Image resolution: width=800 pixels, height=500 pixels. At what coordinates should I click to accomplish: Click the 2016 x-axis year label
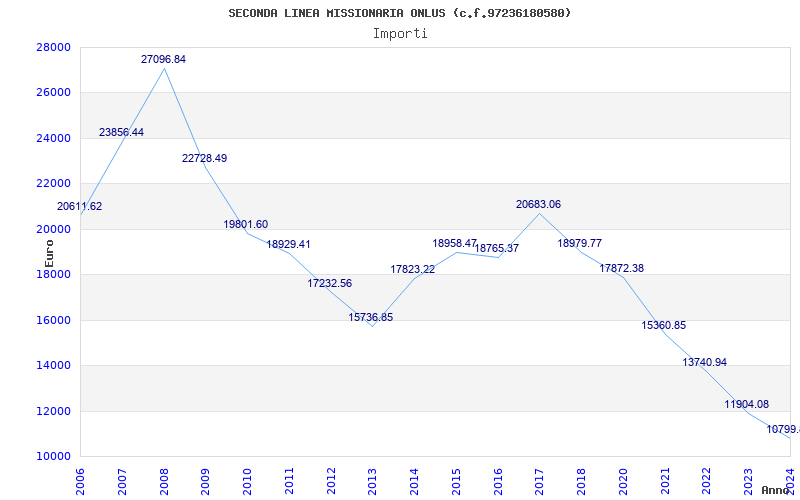tap(498, 481)
